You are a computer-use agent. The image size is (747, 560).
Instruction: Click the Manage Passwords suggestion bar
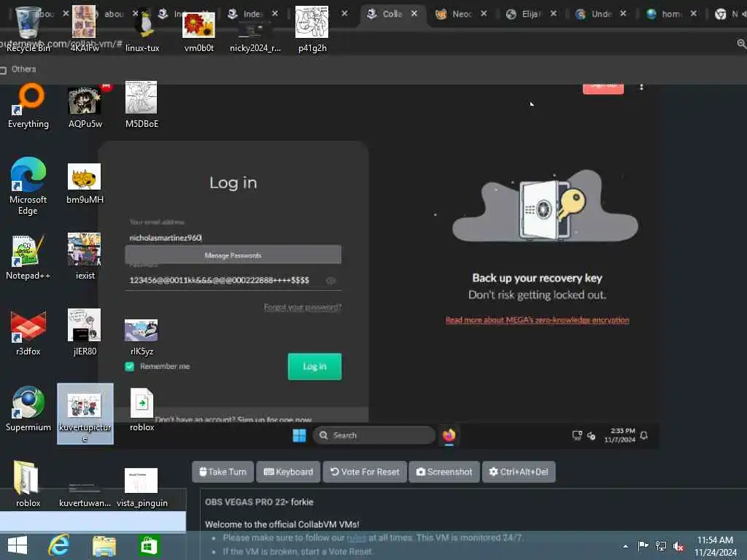(x=233, y=254)
